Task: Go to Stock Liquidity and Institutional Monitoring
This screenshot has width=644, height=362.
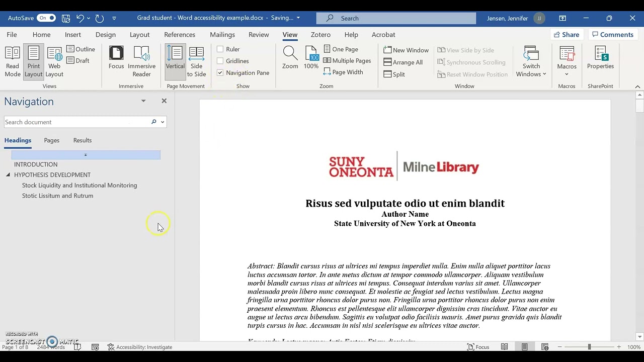Action: tap(79, 186)
